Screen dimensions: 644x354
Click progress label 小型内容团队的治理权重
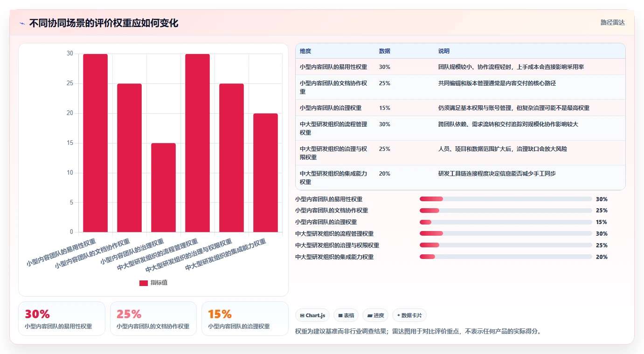coord(326,222)
